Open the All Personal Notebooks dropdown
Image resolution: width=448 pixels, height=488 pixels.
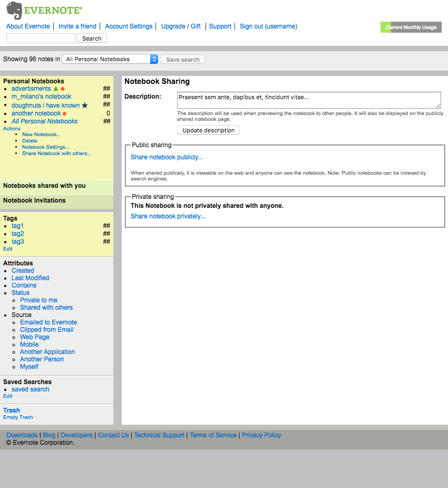click(110, 59)
